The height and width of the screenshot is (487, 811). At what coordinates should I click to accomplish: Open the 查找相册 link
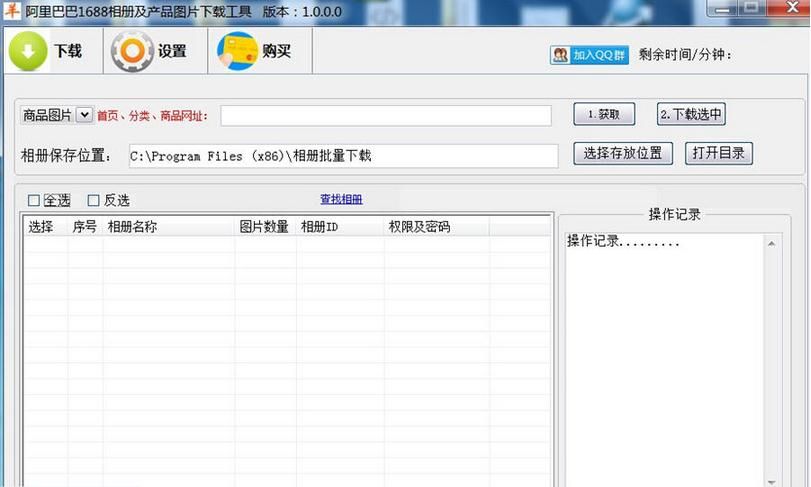341,199
